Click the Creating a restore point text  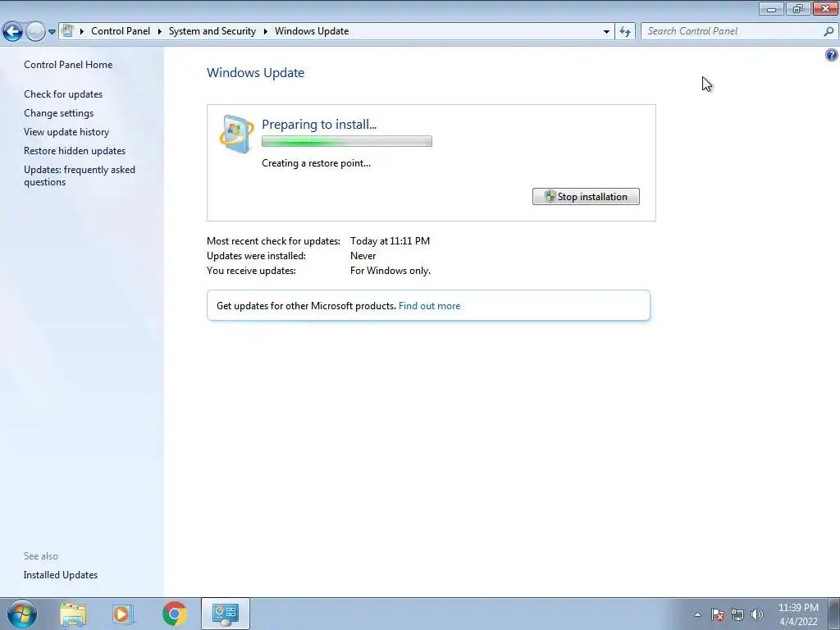pos(316,163)
